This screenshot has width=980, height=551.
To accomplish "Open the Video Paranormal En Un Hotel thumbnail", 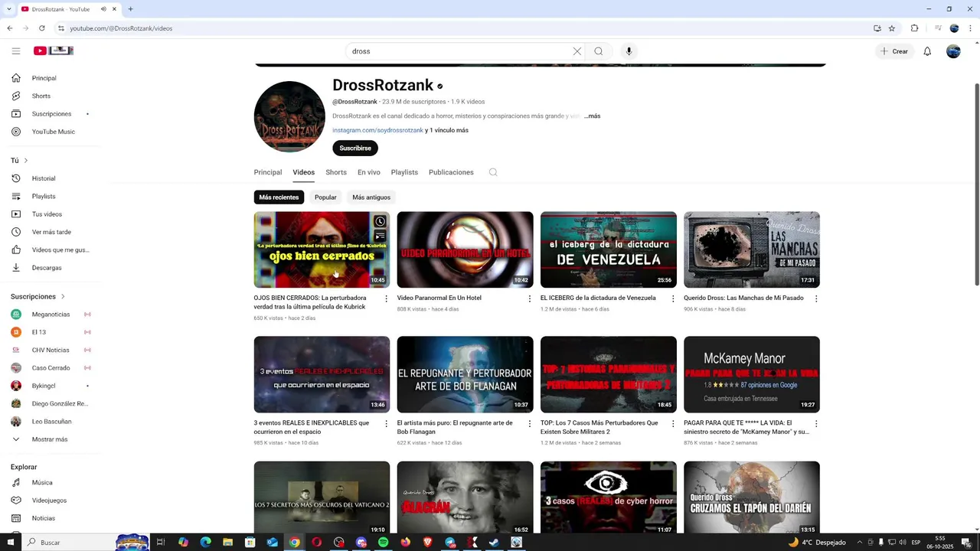I will (x=465, y=249).
